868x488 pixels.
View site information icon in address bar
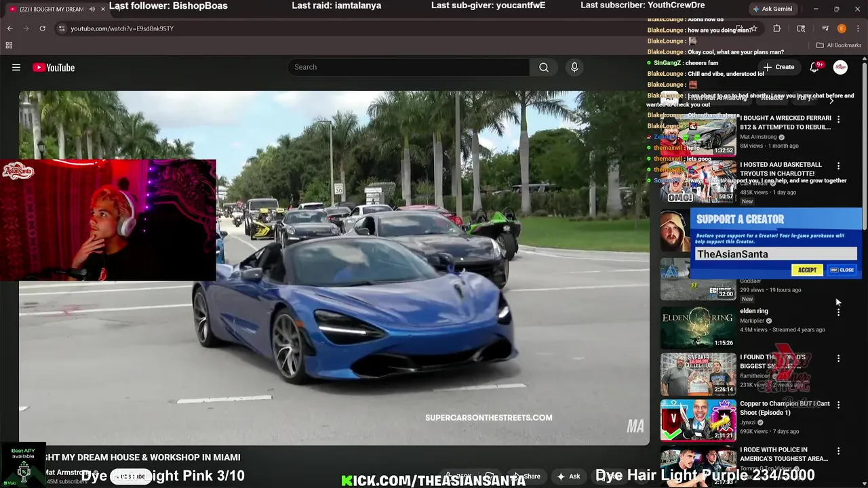tap(62, 28)
